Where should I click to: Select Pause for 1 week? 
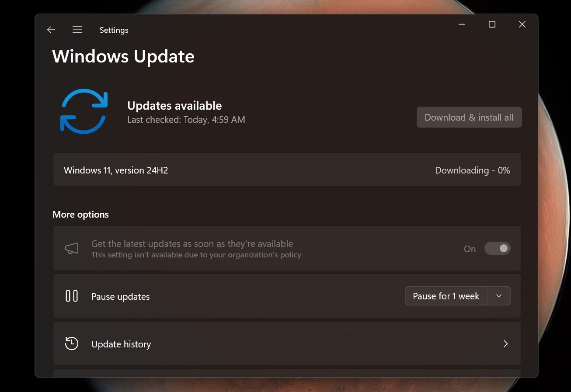point(446,296)
